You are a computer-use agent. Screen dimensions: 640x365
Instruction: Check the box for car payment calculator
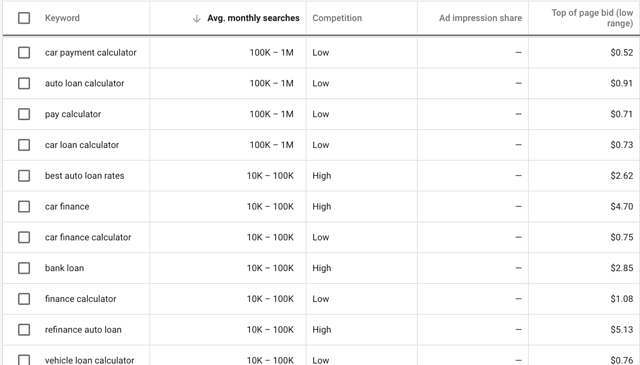pyautogui.click(x=24, y=53)
